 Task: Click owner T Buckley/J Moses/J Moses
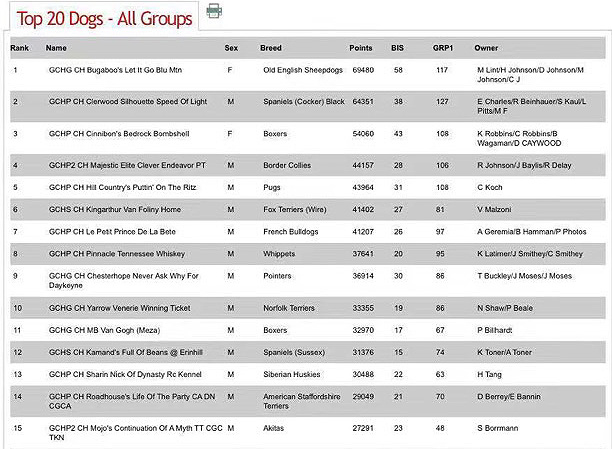coord(525,276)
